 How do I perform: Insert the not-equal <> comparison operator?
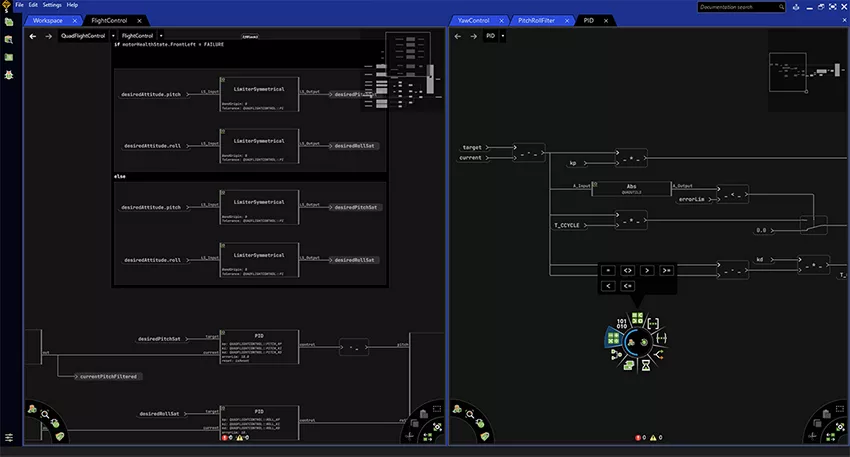627,270
